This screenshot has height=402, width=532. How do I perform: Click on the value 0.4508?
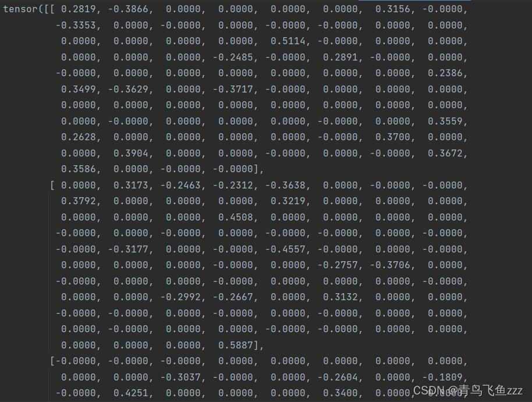point(236,217)
